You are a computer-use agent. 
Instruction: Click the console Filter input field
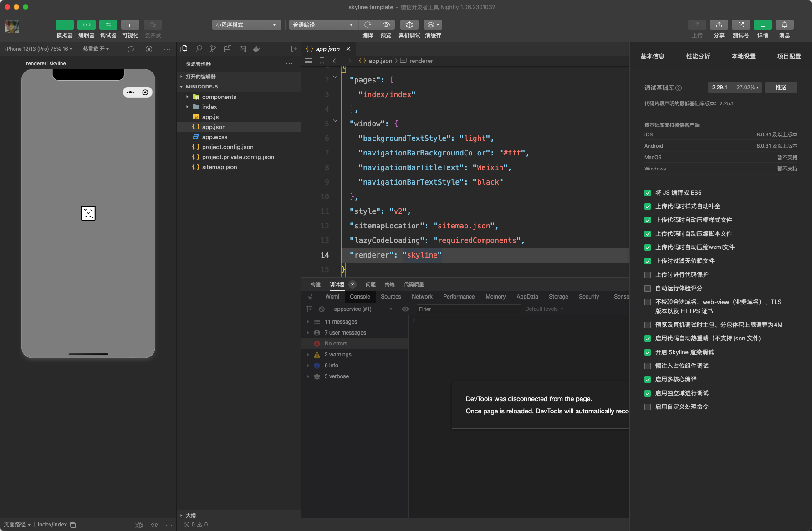[x=468, y=309]
